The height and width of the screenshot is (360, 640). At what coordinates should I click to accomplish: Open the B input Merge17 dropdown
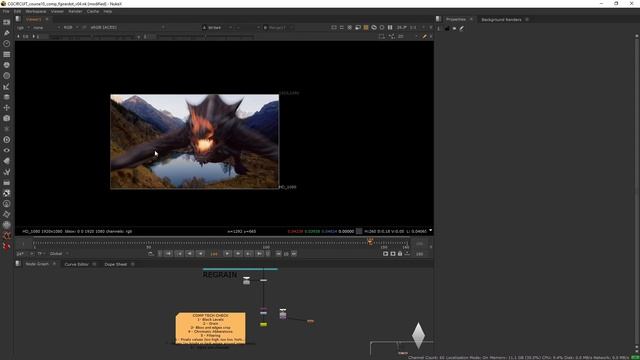[278, 27]
